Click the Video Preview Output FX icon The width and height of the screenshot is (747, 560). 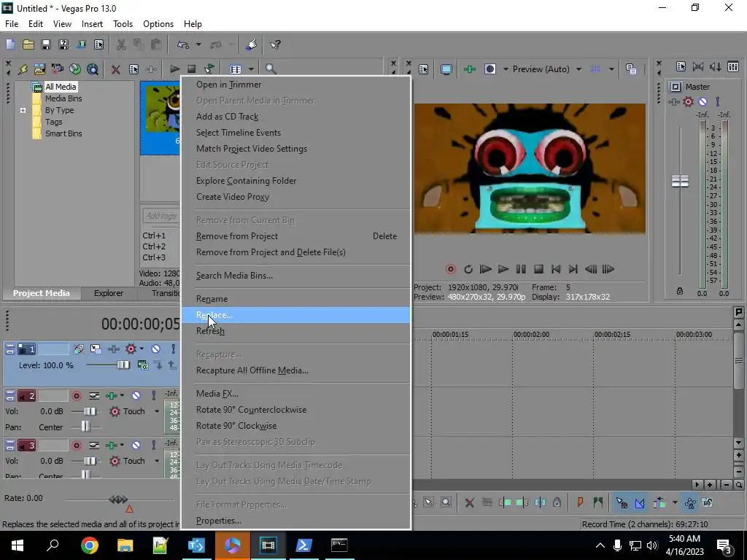470,69
